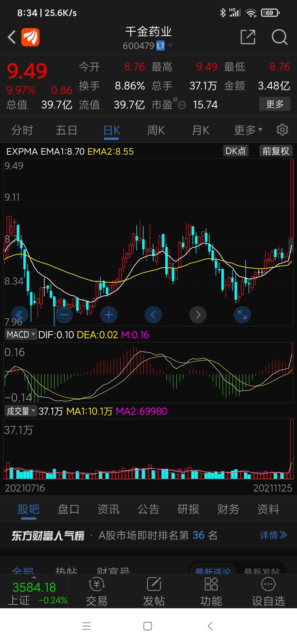Tap the stock name 千金药业
The width and height of the screenshot is (297, 644).
(148, 31)
